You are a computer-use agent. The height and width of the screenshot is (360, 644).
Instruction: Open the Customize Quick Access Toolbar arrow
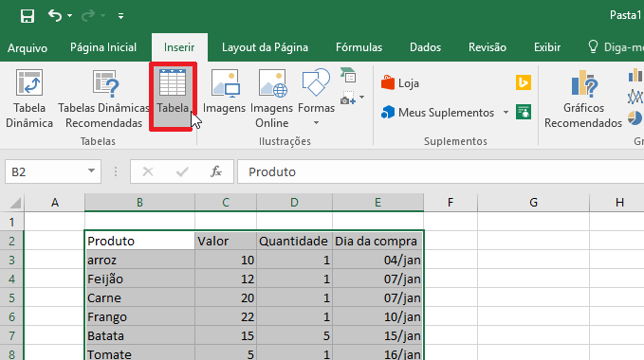coord(120,16)
